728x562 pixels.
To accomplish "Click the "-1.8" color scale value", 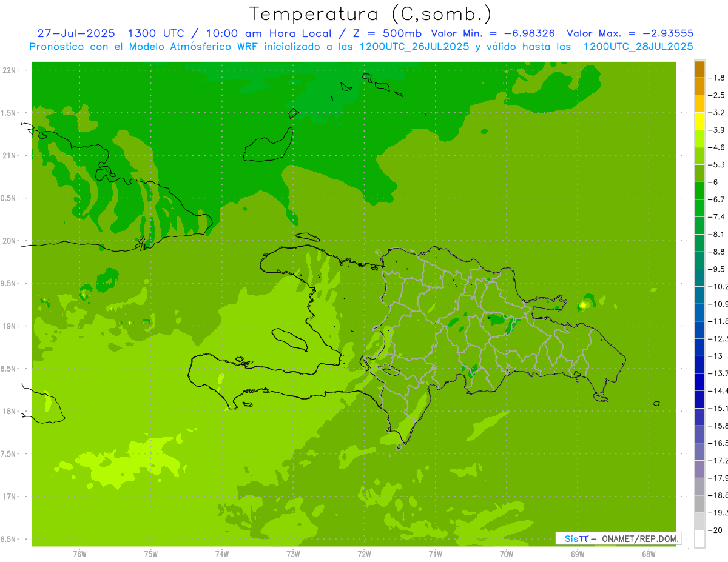I will pyautogui.click(x=717, y=78).
